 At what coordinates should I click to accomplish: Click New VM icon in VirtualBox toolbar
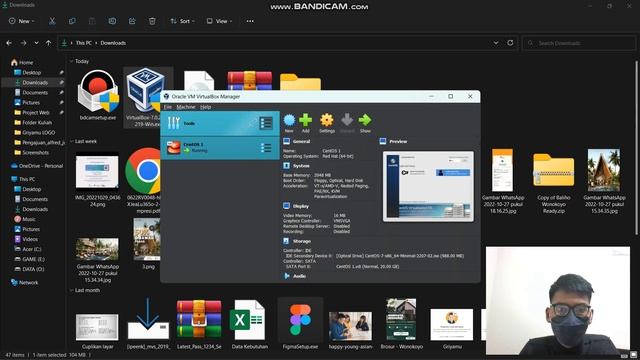pyautogui.click(x=289, y=120)
